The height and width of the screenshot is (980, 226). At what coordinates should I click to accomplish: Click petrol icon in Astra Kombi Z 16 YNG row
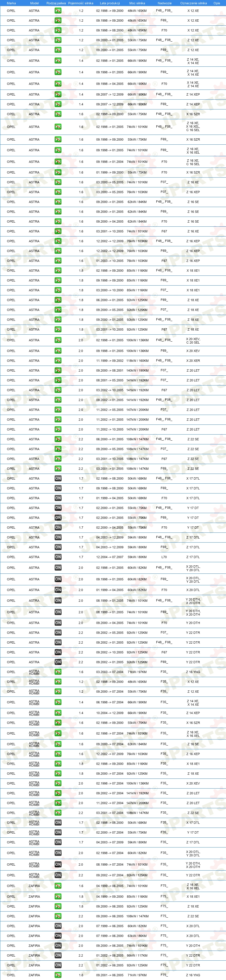[x=58, y=672]
